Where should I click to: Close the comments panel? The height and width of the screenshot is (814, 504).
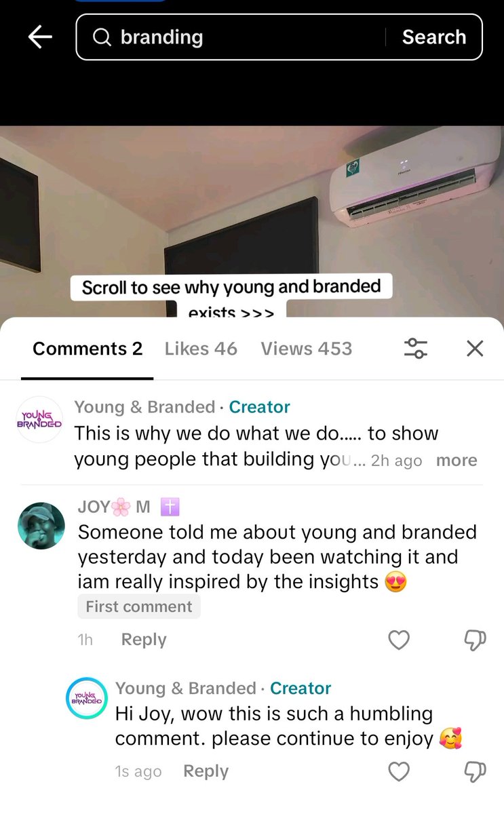475,349
